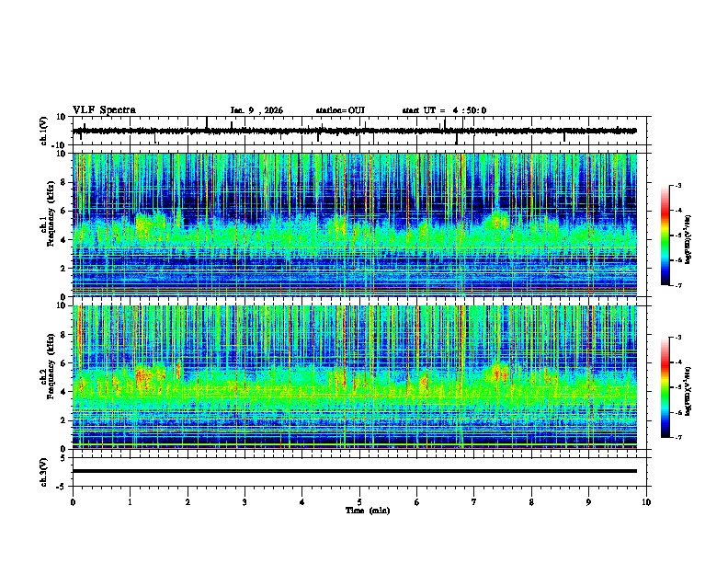This screenshot has height=563, width=728.
Task: Click the '-10' tick on the ch.1(V) axis
Action: tap(60, 145)
